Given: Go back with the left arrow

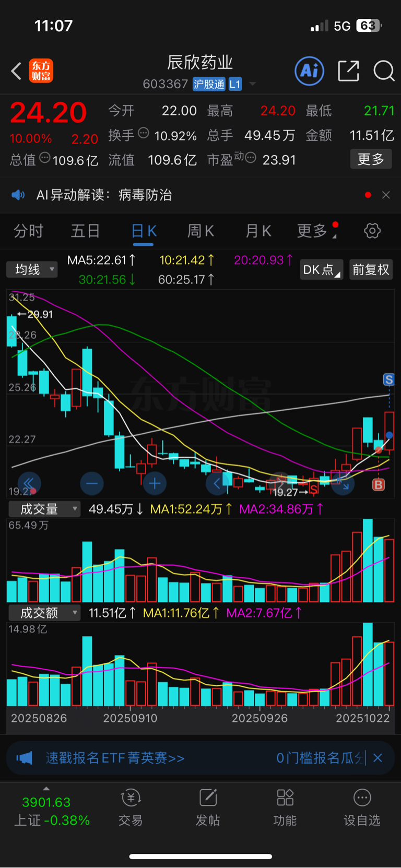Looking at the screenshot, I should pos(16,71).
